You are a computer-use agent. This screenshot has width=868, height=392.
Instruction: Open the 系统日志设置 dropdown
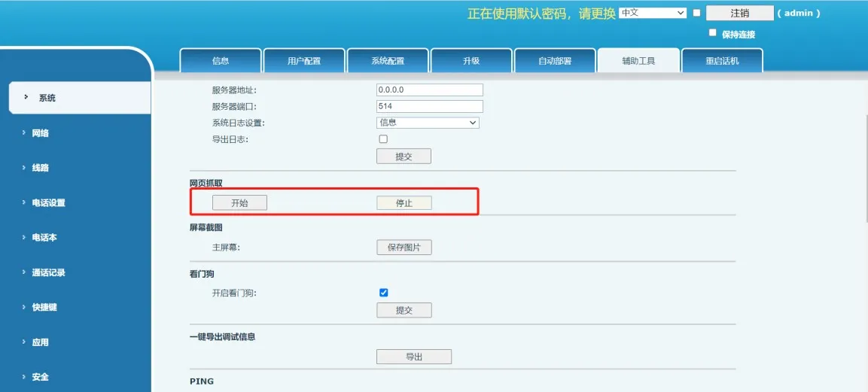click(x=428, y=123)
